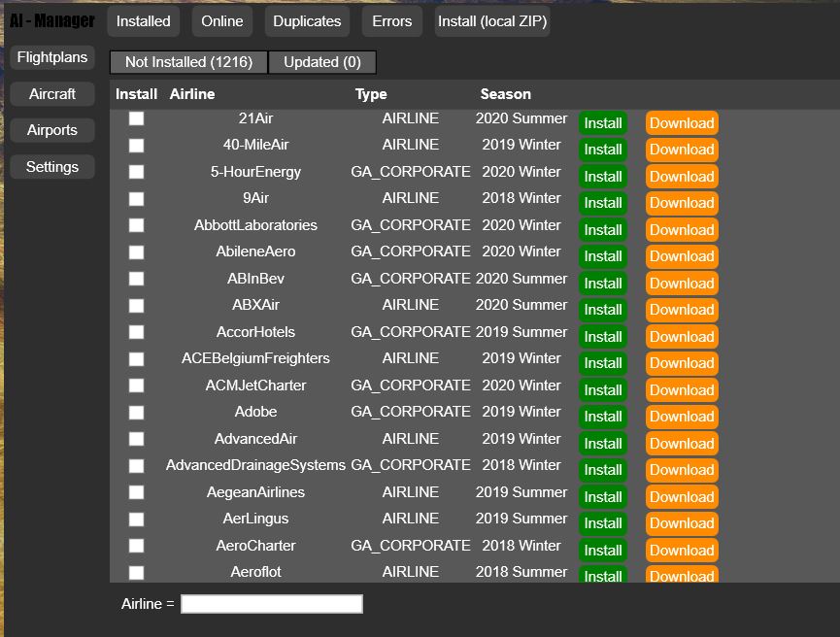Tick the install checkbox for 21Air
The width and height of the screenshot is (840, 637).
(x=136, y=118)
